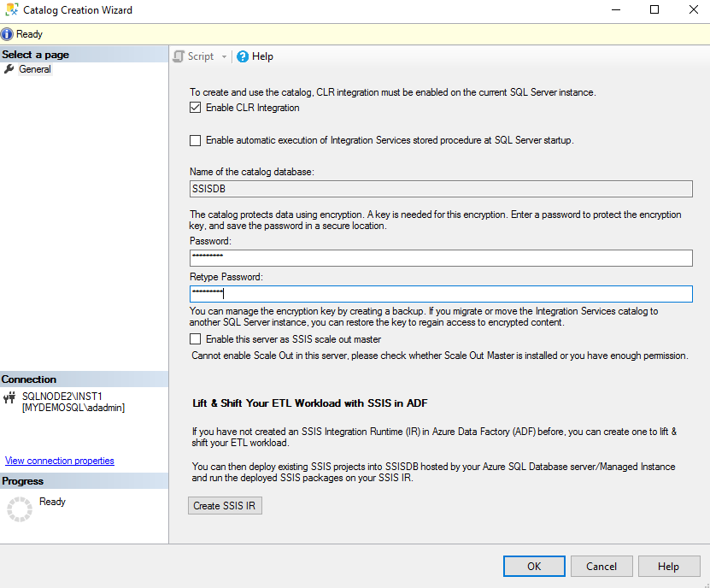Viewport: 710px width, 588px height.
Task: Click the server connection icon for SQLNODE2\INST1
Action: [x=10, y=397]
